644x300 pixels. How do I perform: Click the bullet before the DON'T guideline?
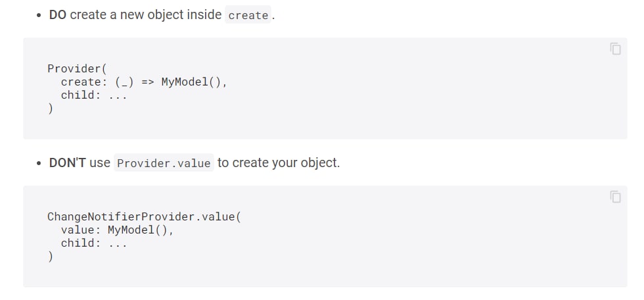click(x=39, y=164)
